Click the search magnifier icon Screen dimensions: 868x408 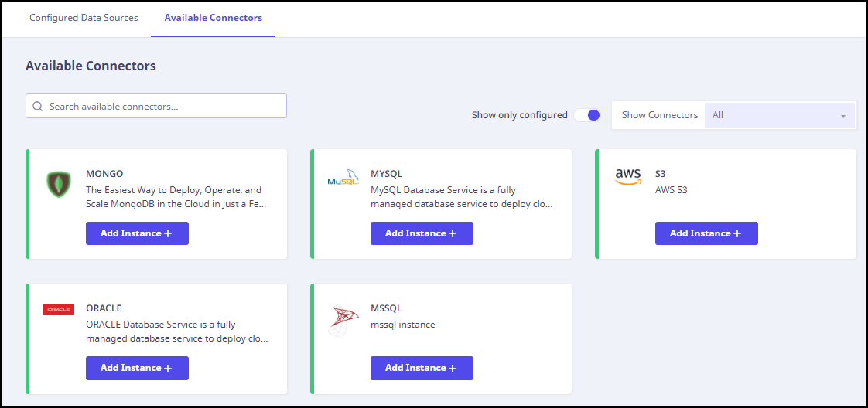[38, 106]
